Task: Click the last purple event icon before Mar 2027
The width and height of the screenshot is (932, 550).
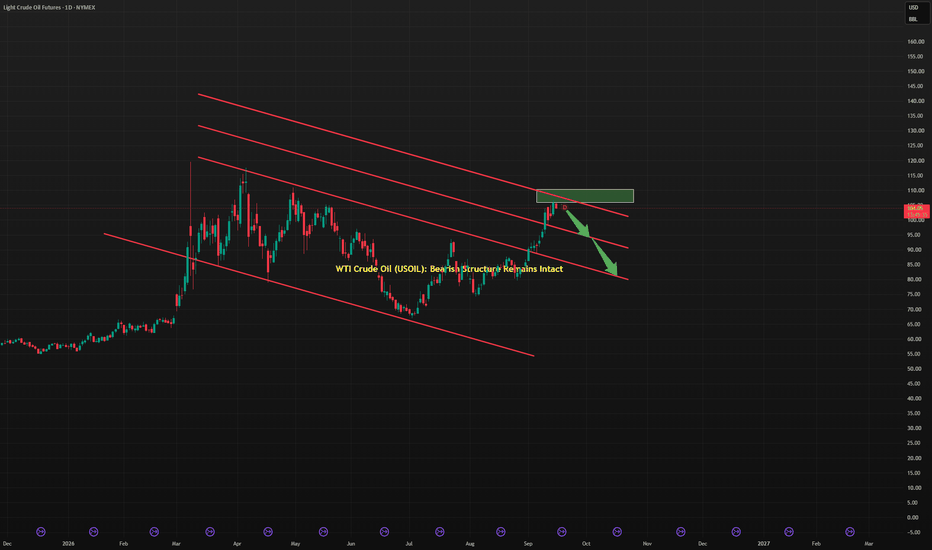Action: [850, 532]
